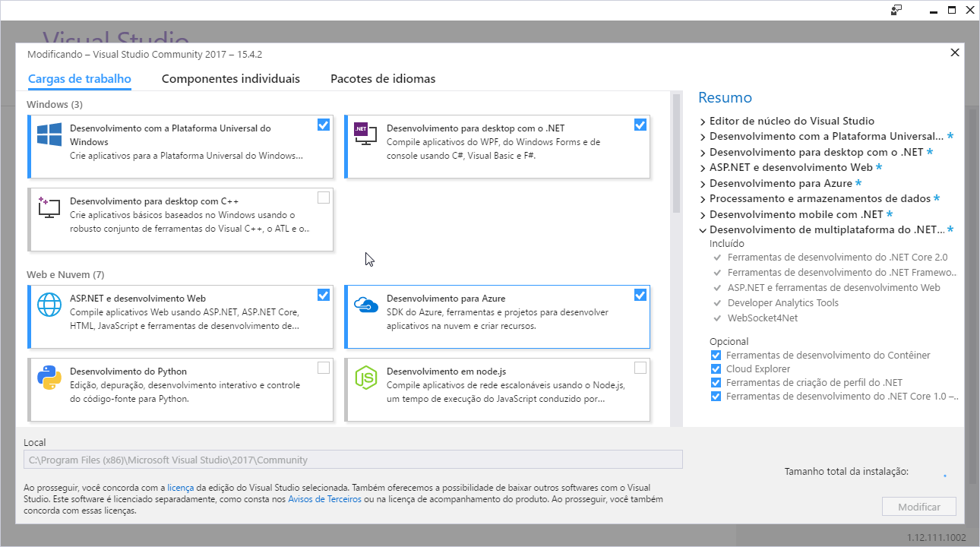Click Ferramentas de desenvolvimento do .NET Core 2.0

tap(838, 257)
